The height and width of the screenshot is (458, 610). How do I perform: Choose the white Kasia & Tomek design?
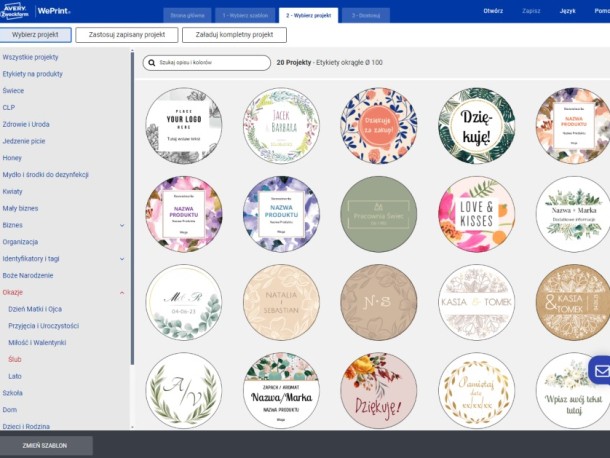(x=476, y=302)
